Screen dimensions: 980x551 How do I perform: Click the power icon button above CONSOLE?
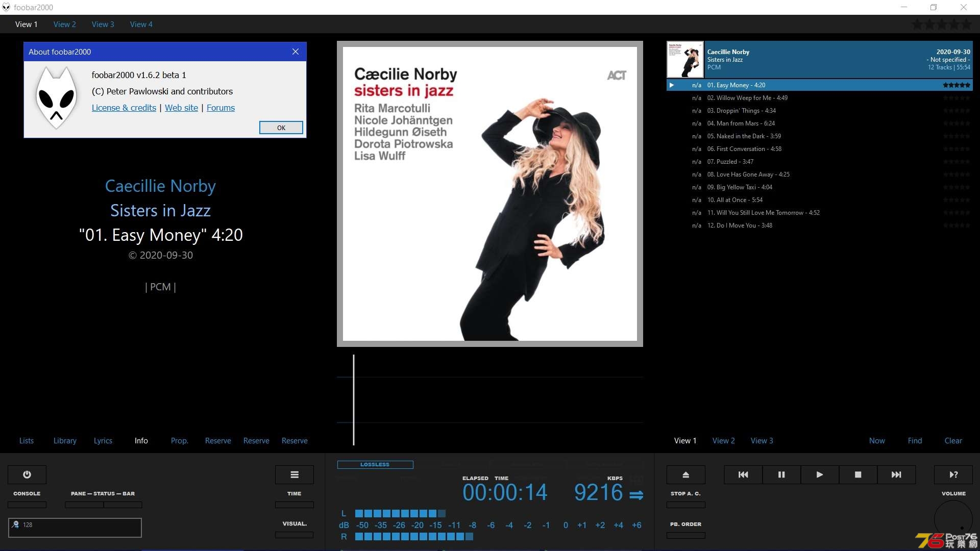(27, 474)
